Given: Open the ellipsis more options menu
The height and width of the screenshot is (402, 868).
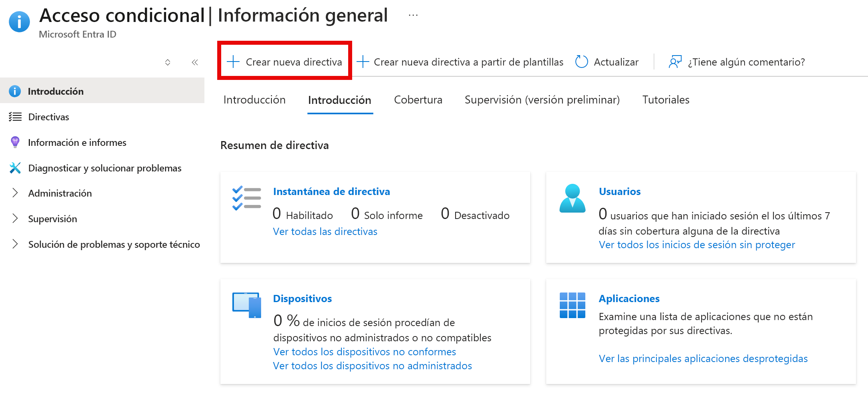Looking at the screenshot, I should coord(413,16).
